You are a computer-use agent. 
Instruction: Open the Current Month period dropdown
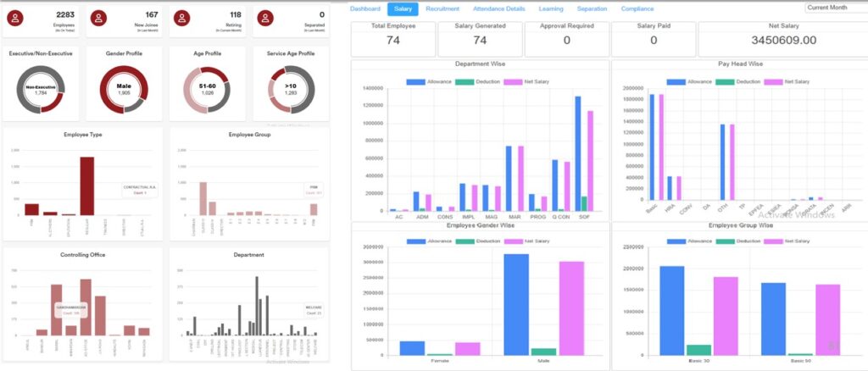point(834,8)
